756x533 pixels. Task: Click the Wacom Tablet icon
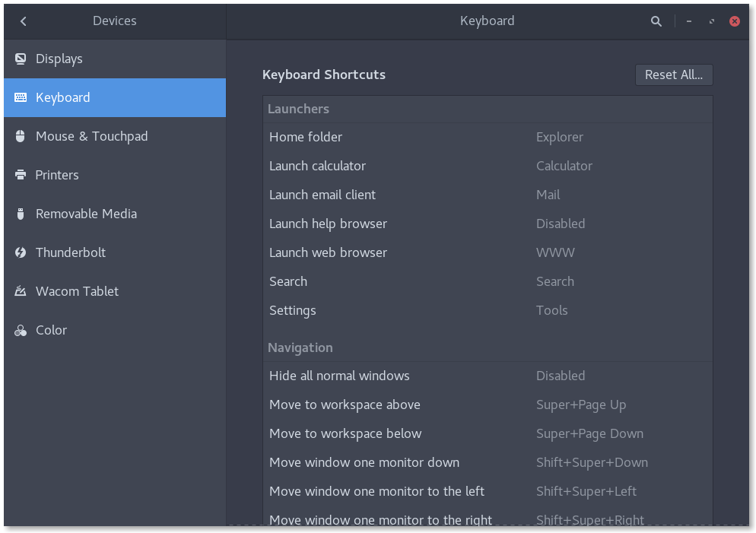coord(21,291)
